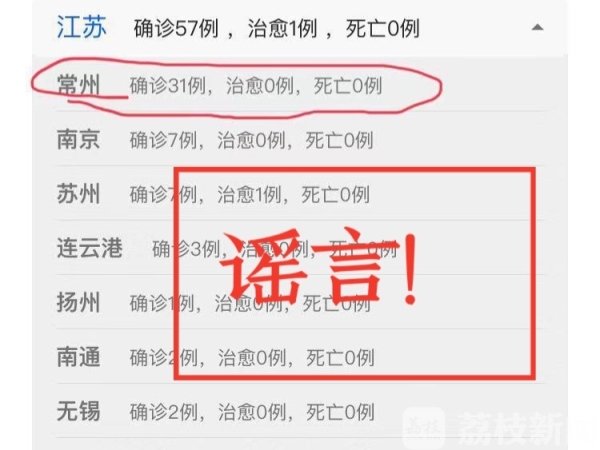Click 常州's 确诊31例 statistics text
Image resolution: width=600 pixels, height=450 pixels.
(168, 86)
